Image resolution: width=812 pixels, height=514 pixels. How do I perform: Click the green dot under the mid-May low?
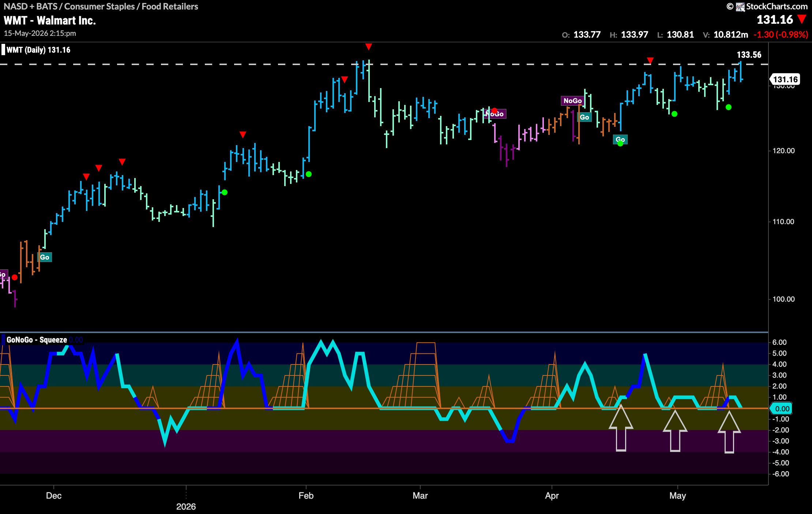tap(729, 107)
